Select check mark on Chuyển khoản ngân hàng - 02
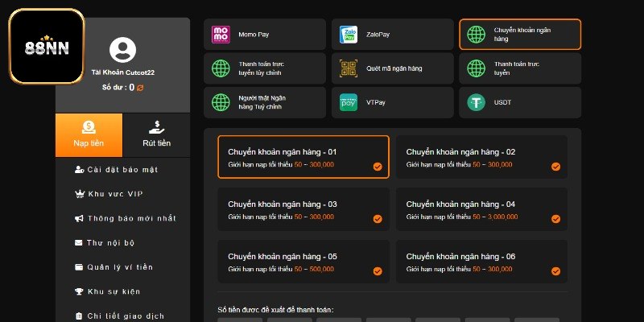644x322 pixels. coord(555,167)
